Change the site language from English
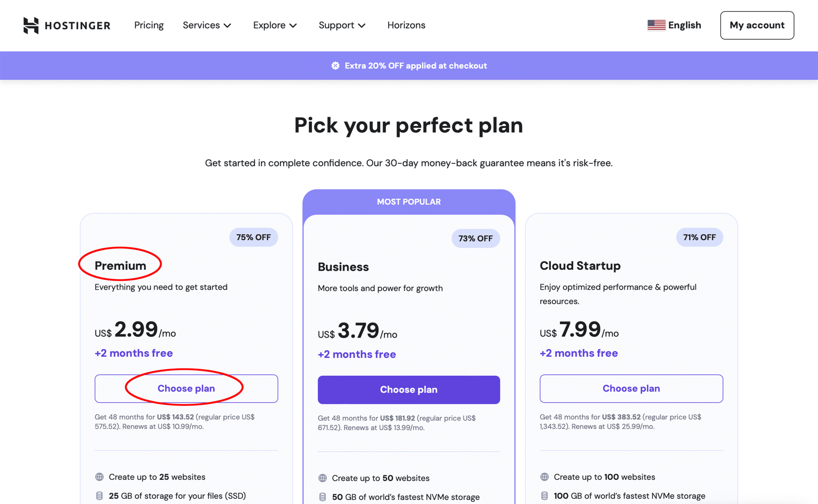This screenshot has height=504, width=818. [x=685, y=25]
